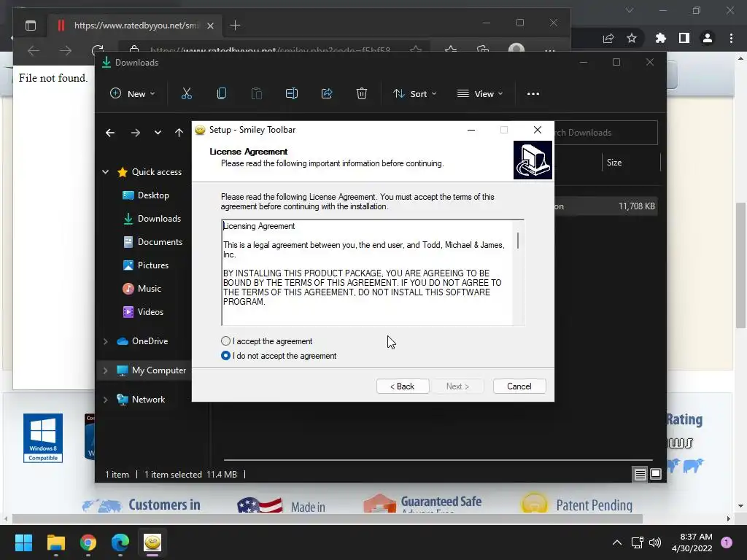Collapse the Quick access tree node
This screenshot has width=747, height=560.
click(x=105, y=172)
